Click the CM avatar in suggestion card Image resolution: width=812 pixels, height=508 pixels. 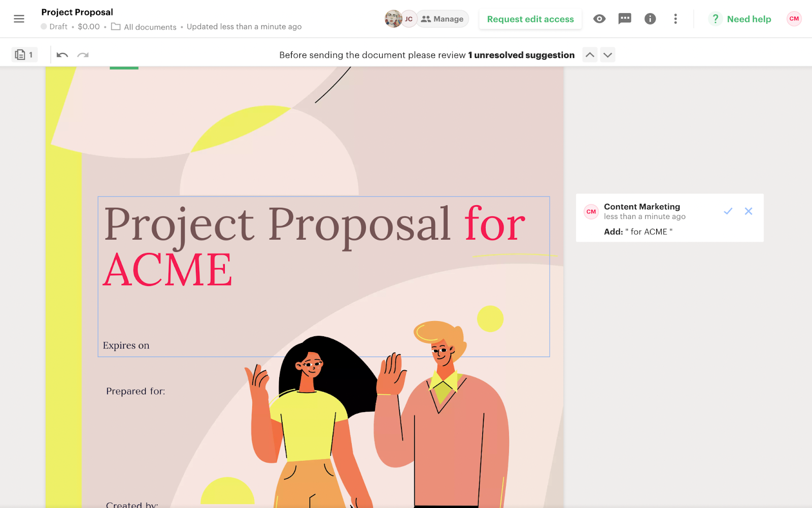[591, 212]
